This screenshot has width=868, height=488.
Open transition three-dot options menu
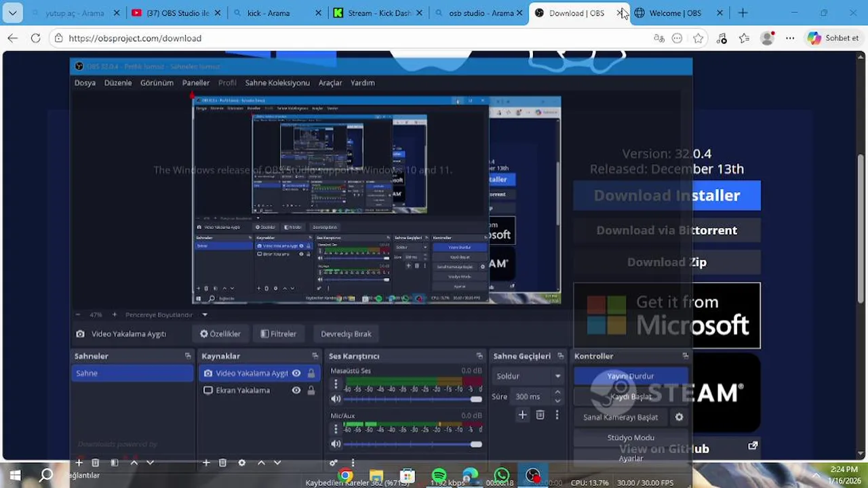point(557,415)
